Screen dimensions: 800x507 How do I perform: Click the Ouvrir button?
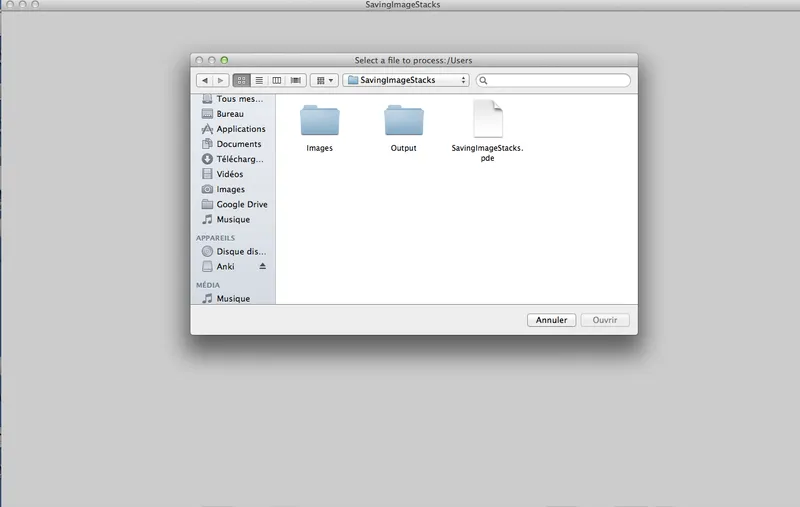tap(605, 320)
